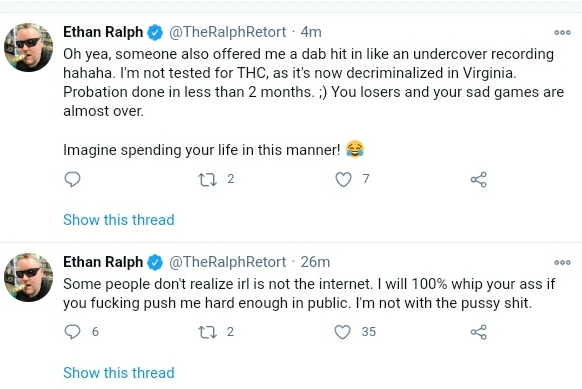Share the 26m-old tweet
This screenshot has width=582, height=389.
(x=478, y=332)
